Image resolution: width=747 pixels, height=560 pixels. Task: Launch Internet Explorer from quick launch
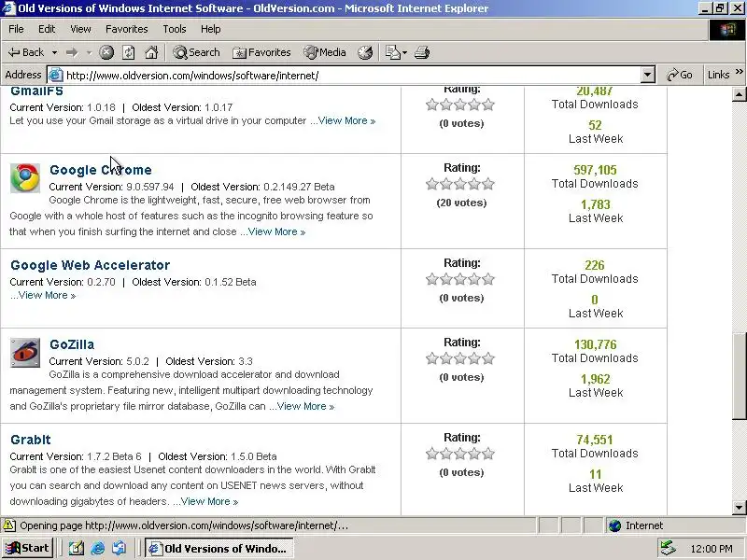point(98,549)
